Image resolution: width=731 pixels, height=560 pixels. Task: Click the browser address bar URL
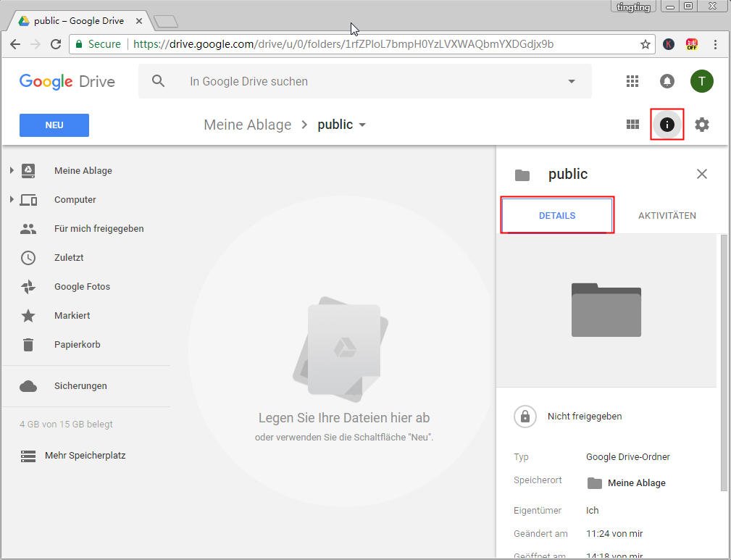tap(343, 44)
